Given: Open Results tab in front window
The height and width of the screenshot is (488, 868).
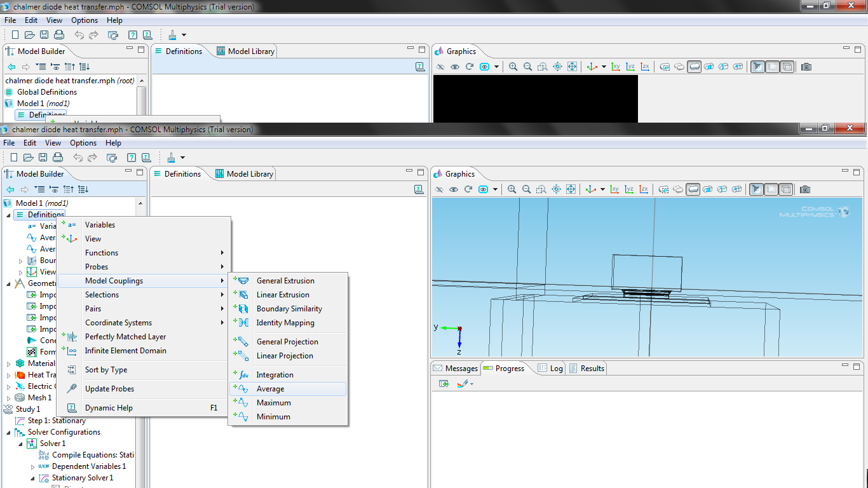Looking at the screenshot, I should [587, 369].
